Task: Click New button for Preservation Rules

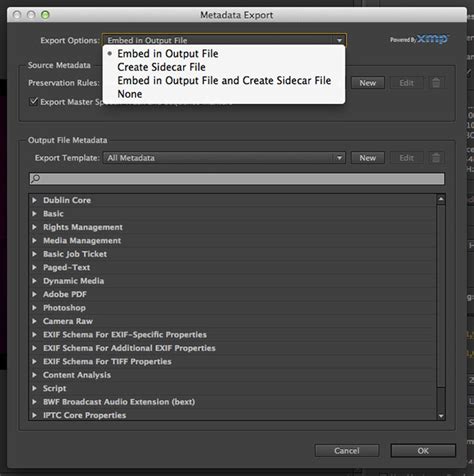Action: click(368, 83)
